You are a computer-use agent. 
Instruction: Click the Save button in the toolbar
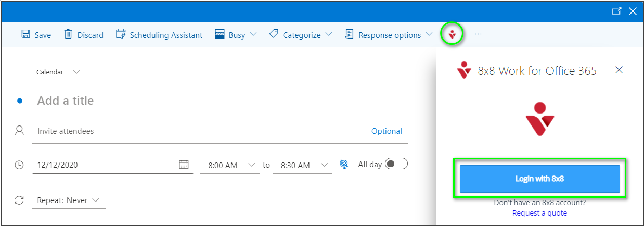coord(36,35)
